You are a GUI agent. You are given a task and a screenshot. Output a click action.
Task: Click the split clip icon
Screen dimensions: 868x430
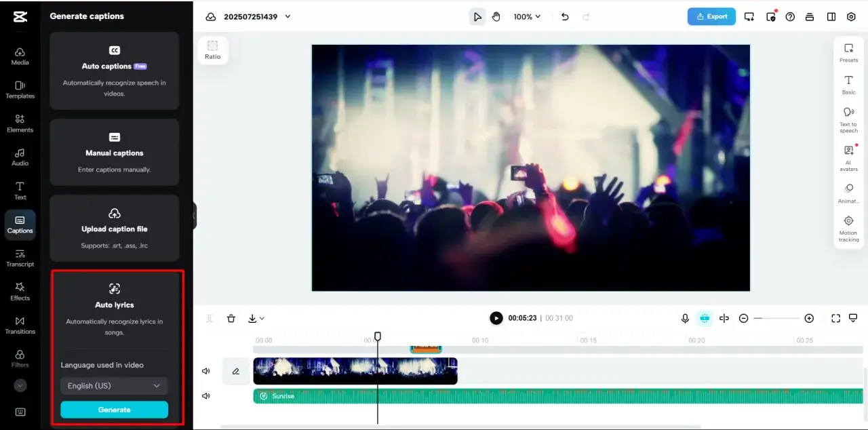pyautogui.click(x=724, y=318)
